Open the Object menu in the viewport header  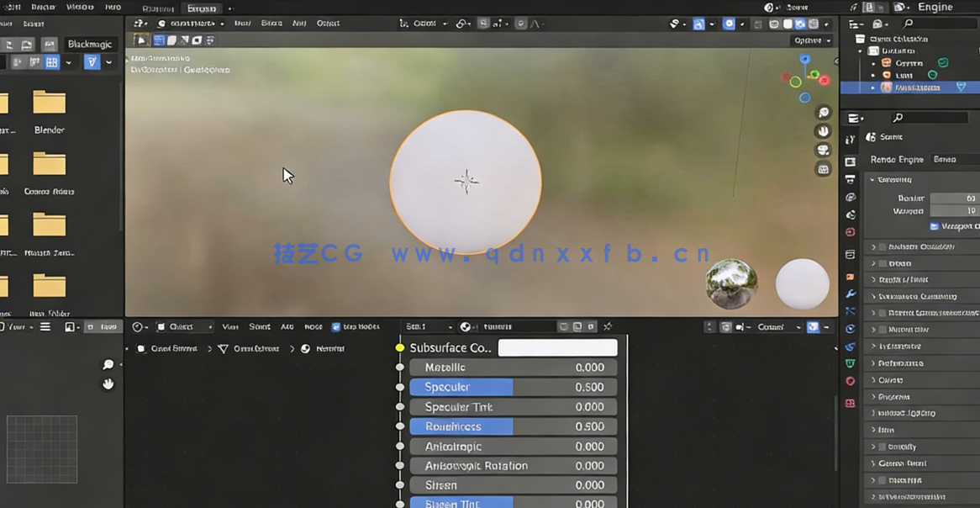[x=328, y=24]
